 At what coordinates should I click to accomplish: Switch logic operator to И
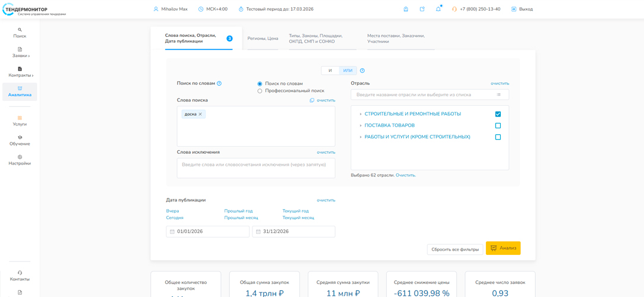pos(330,70)
